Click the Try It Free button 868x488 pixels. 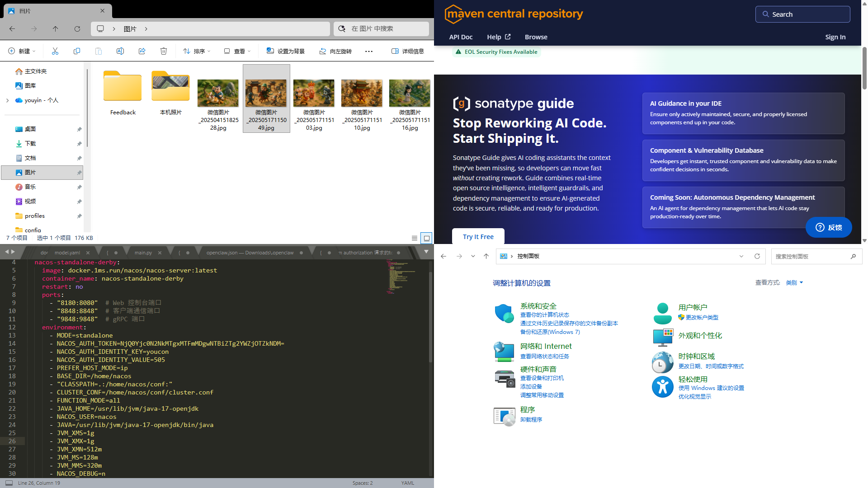pos(478,236)
